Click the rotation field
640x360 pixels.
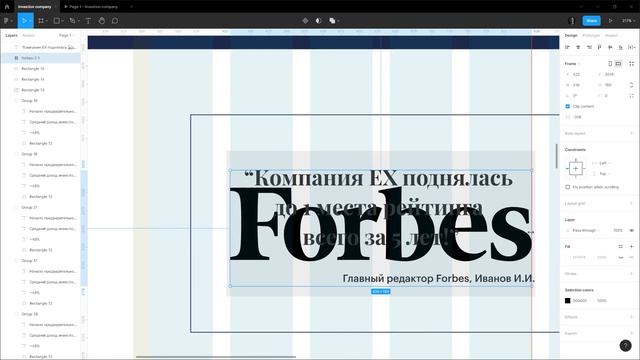(x=580, y=96)
